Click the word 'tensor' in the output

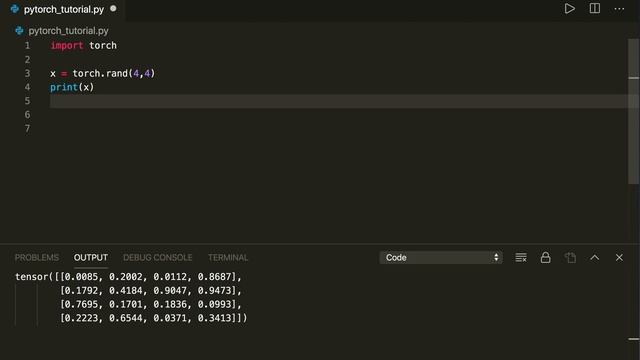tap(31, 277)
